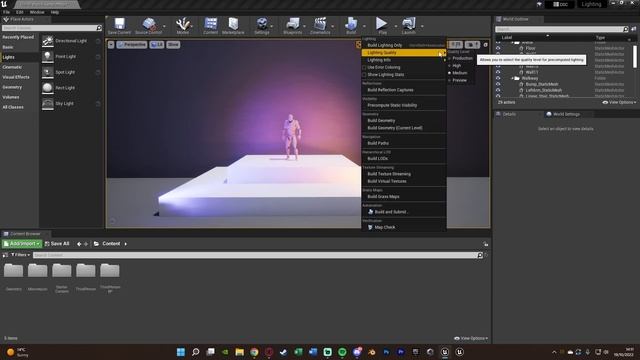This screenshot has height=360, width=640.
Task: Open the Perspective viewport type dropdown
Action: tap(131, 44)
